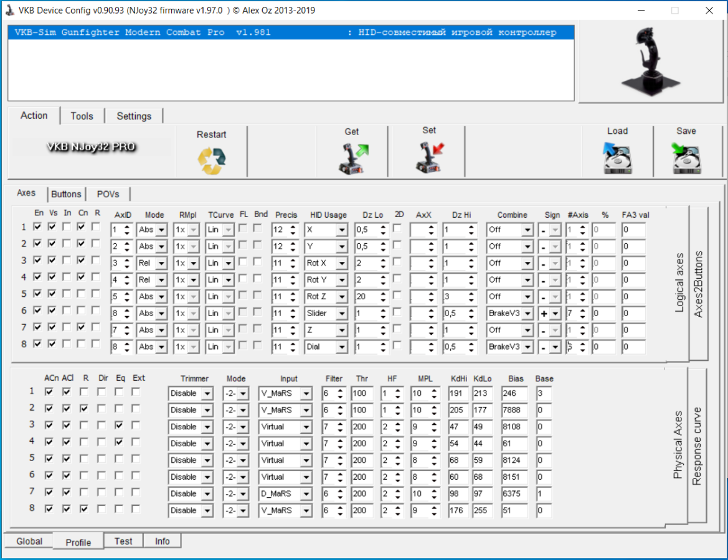Select the VKB-Sim Gunfighter device row
The height and width of the screenshot is (560, 728).
point(291,32)
